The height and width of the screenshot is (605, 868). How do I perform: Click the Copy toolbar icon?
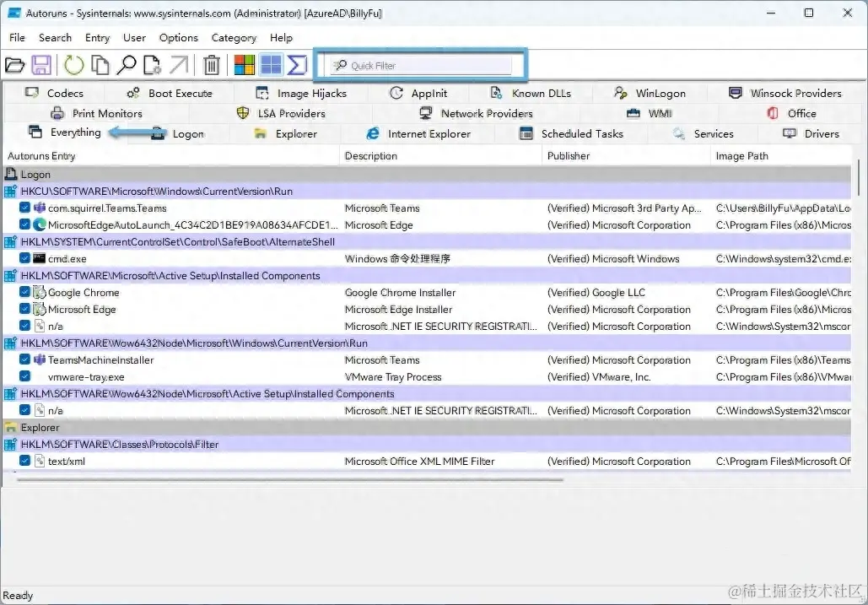100,65
